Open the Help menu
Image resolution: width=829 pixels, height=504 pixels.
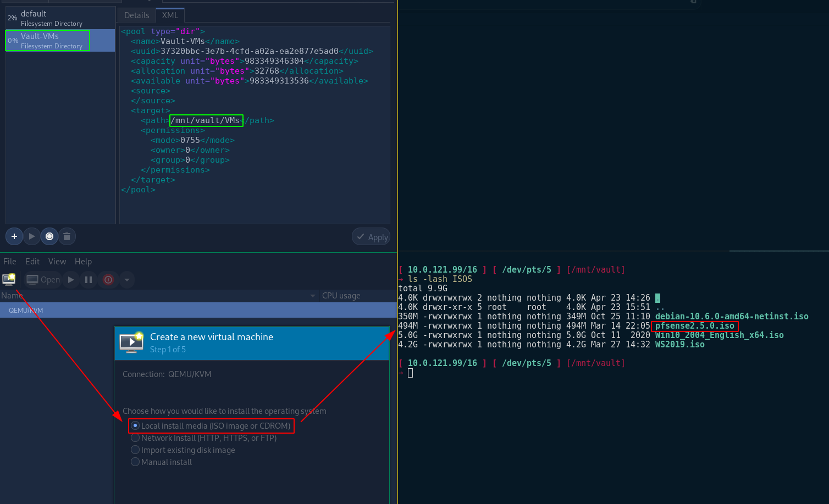click(84, 262)
